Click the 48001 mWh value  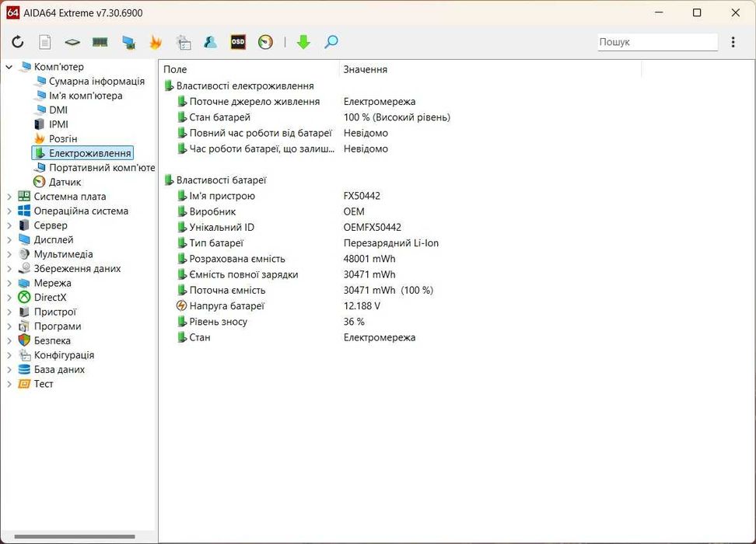pyautogui.click(x=369, y=259)
